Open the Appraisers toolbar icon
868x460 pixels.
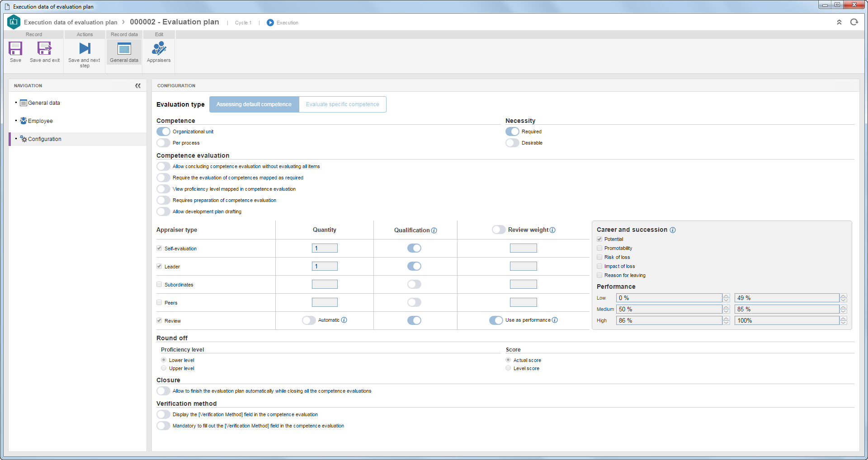click(x=159, y=48)
